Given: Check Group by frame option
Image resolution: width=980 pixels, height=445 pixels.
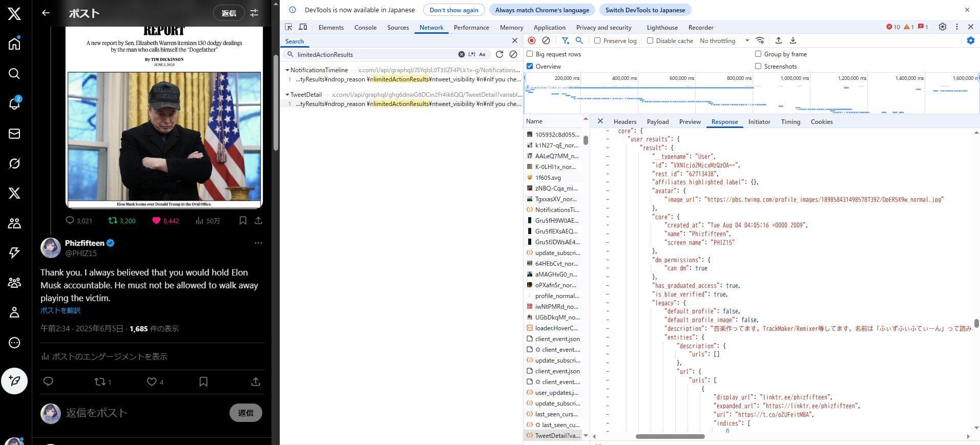Looking at the screenshot, I should 758,54.
